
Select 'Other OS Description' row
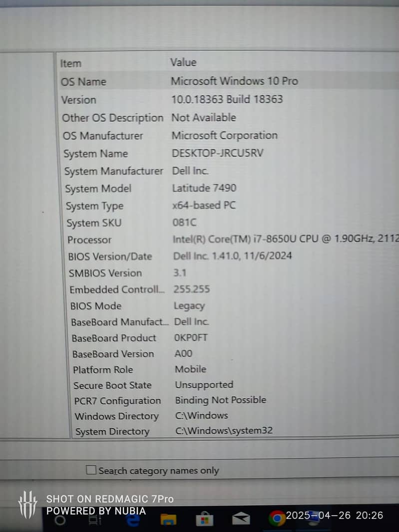tap(113, 118)
